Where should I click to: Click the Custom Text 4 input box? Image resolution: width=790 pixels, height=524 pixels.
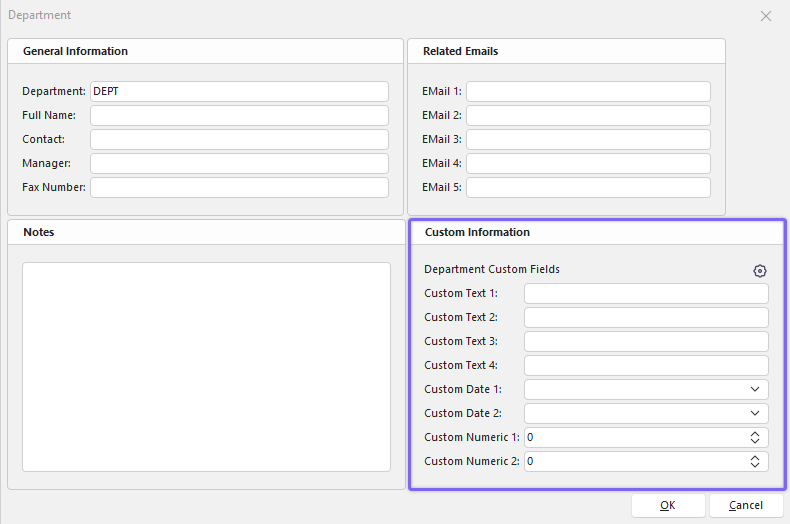[x=646, y=365]
